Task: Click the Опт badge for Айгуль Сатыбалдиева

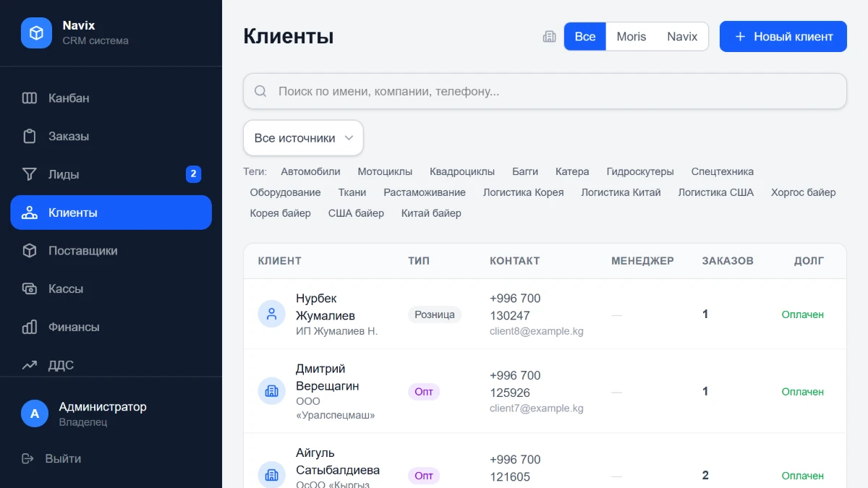Action: pyautogui.click(x=424, y=476)
